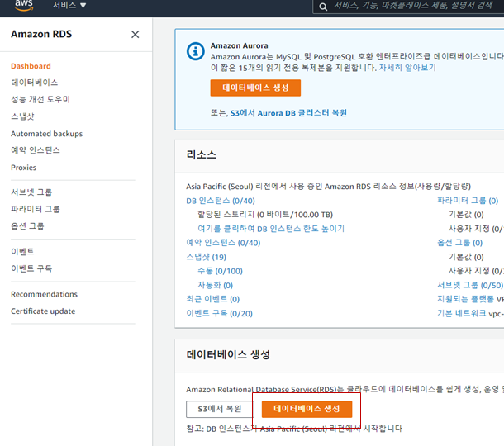
Task: Open 이벤트 구독 in the sidebar
Action: click(31, 268)
